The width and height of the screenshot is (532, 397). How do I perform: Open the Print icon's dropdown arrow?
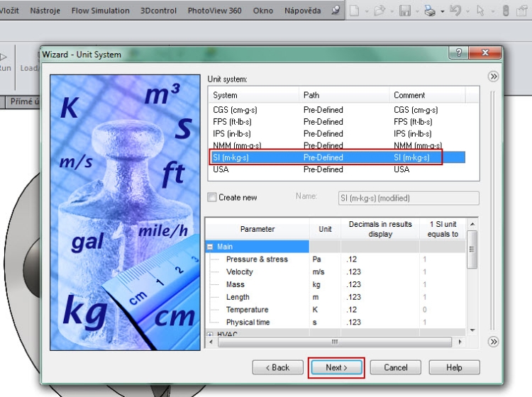tap(443, 11)
